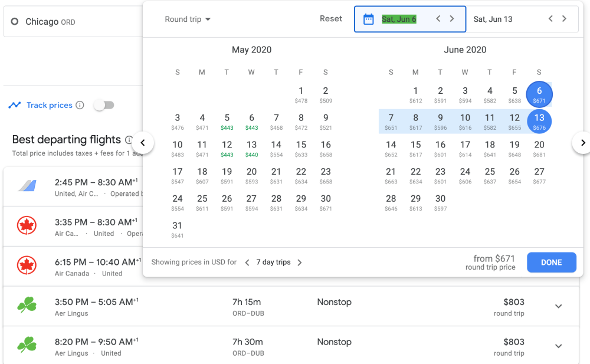Click the Track prices trend icon
This screenshot has height=364, width=590.
click(x=15, y=105)
